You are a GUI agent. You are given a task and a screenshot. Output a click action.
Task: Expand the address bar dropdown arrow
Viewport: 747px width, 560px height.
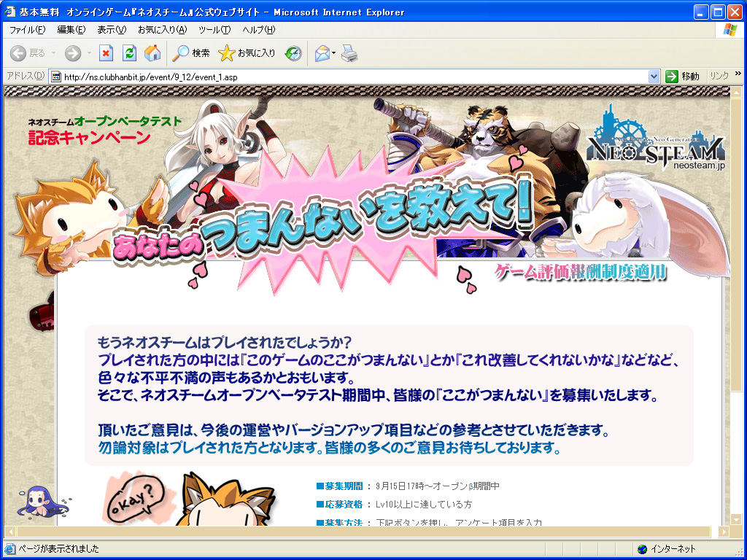pyautogui.click(x=654, y=76)
